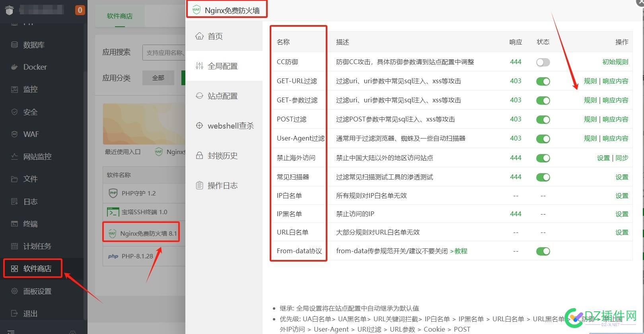Turn off the GET-参数过滤 toggle
The height and width of the screenshot is (334, 644).
543,100
